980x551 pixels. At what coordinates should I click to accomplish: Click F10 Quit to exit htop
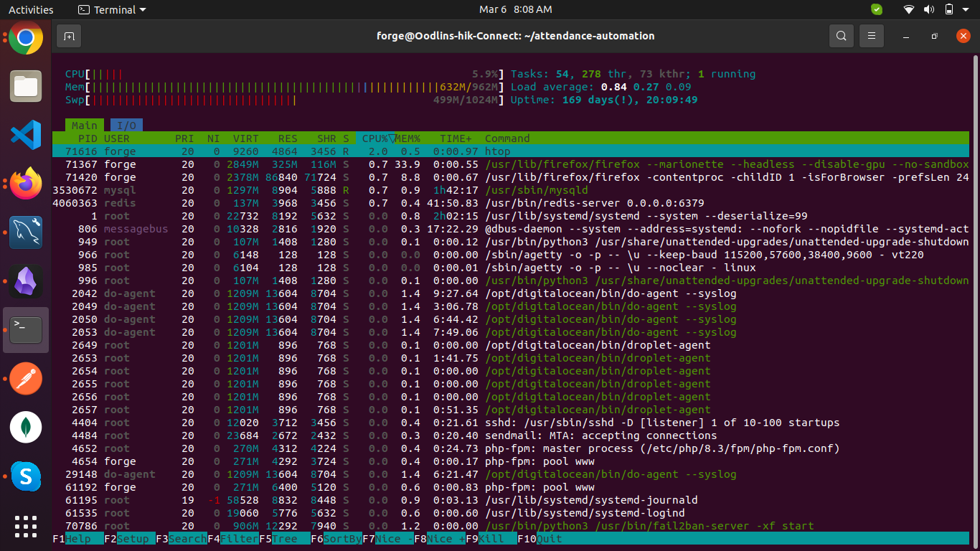click(x=540, y=539)
